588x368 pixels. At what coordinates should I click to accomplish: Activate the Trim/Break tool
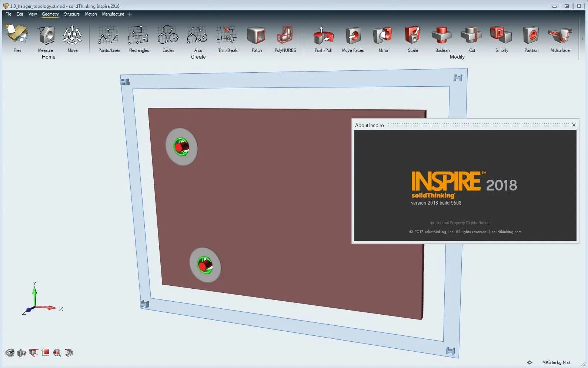pos(227,36)
